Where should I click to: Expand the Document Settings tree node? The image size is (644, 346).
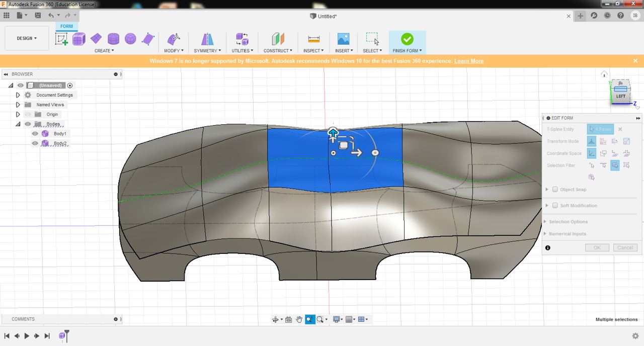pos(18,95)
